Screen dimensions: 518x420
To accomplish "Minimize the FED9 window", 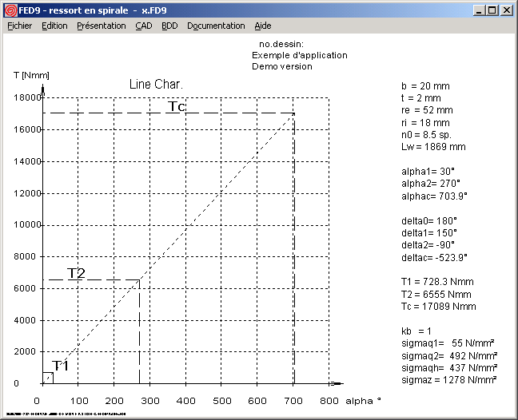I will pos(478,10).
